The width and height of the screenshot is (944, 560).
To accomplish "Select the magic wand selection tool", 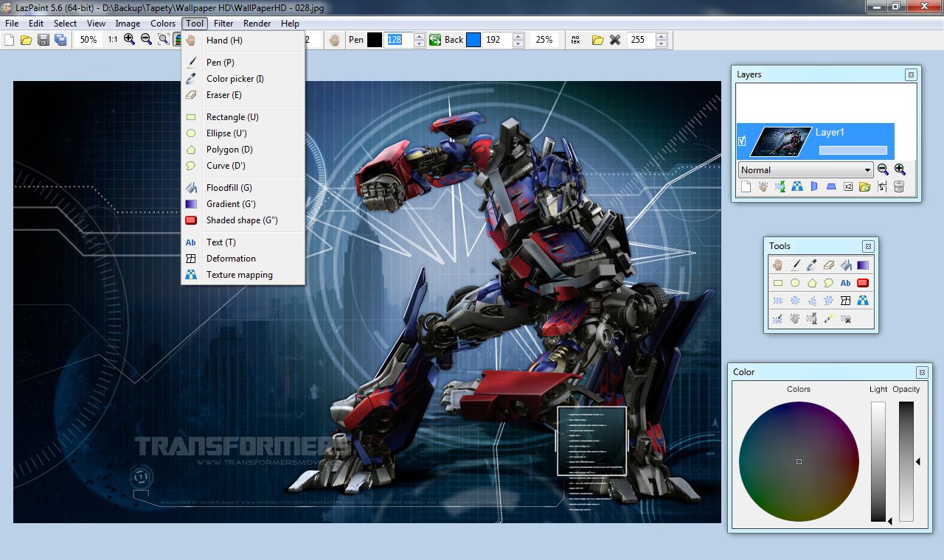I will (829, 319).
